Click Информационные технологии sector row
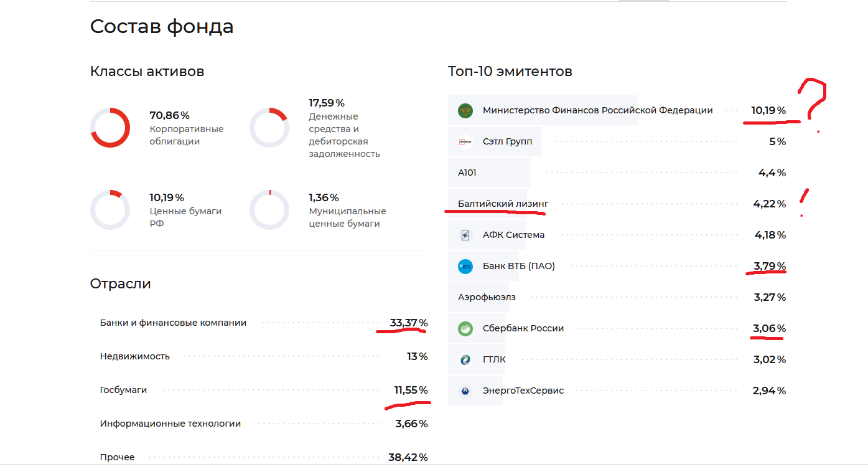Screen dimensions: 868x469 [x=170, y=424]
